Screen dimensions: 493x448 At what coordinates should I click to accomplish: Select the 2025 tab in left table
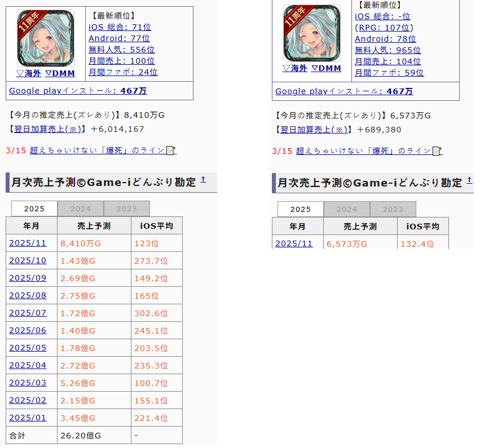[x=34, y=209]
